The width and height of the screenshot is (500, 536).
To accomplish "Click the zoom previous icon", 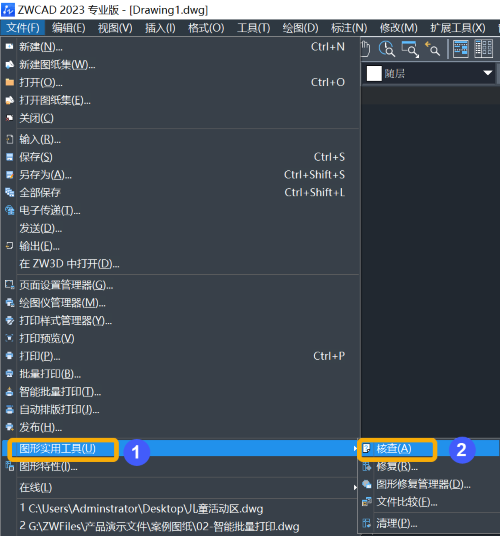I will click(432, 49).
